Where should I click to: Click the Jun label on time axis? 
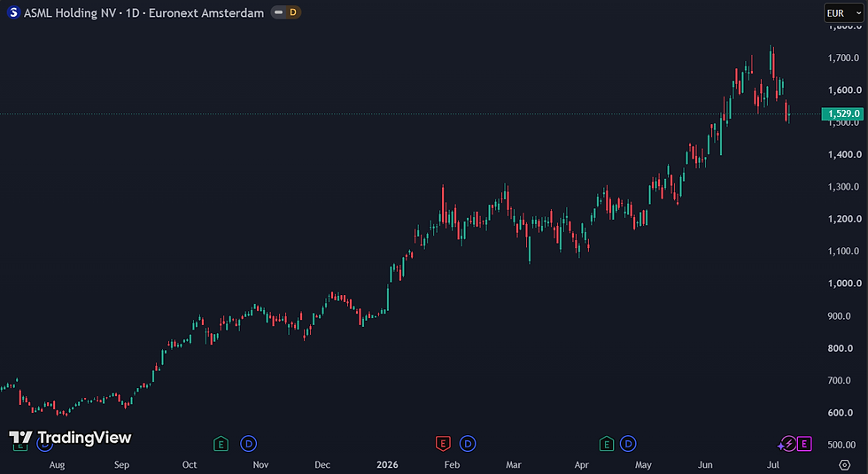click(705, 464)
